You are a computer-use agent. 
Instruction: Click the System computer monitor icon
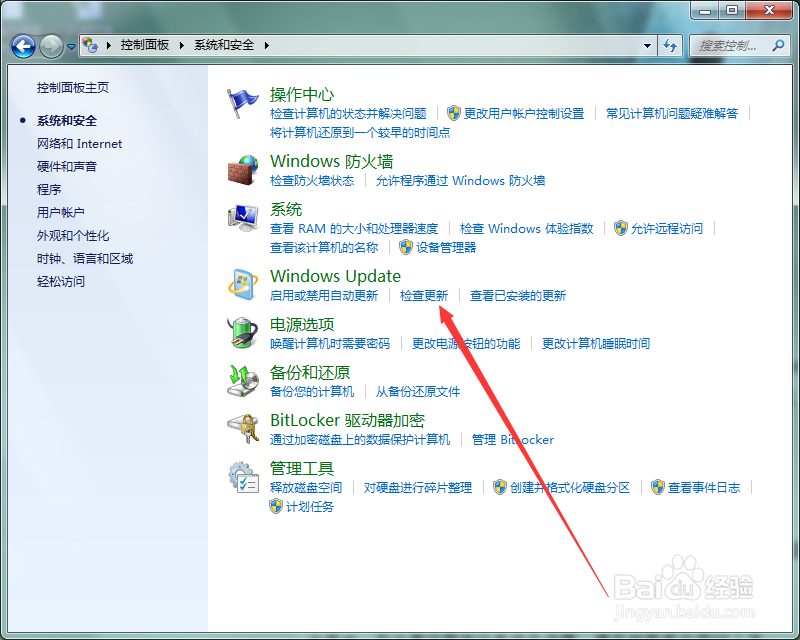243,218
